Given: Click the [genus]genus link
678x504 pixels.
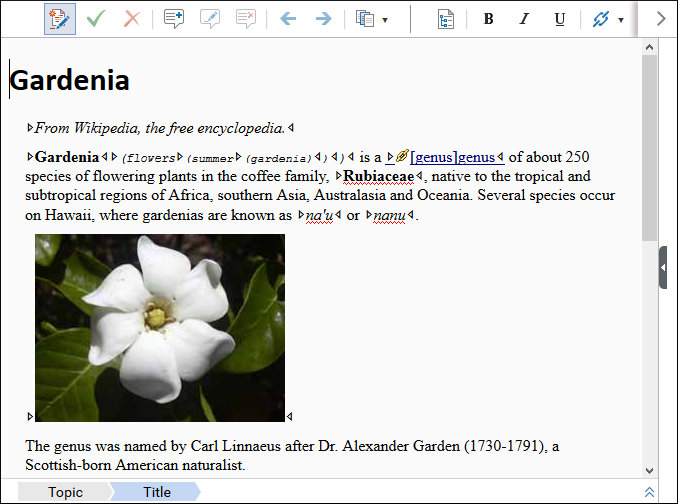Looking at the screenshot, I should 452,156.
